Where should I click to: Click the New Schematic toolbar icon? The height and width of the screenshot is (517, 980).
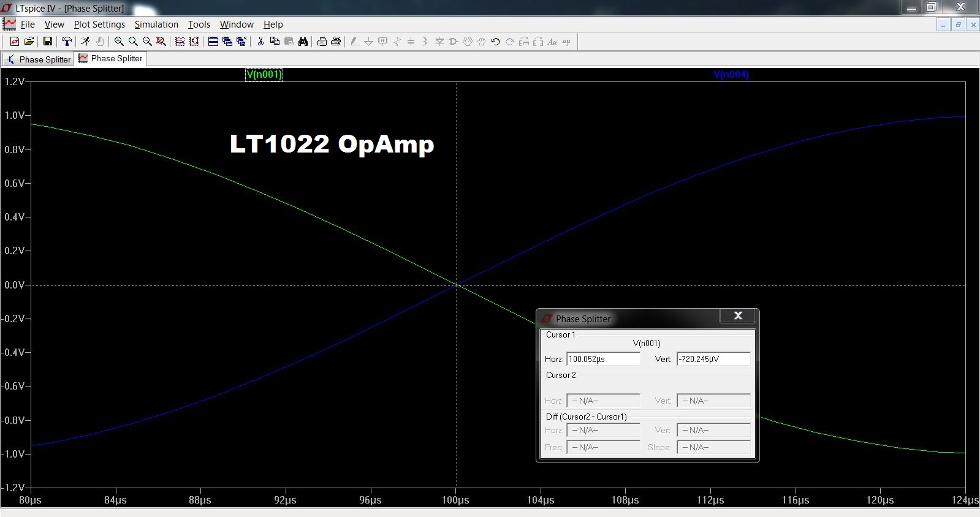click(x=15, y=42)
